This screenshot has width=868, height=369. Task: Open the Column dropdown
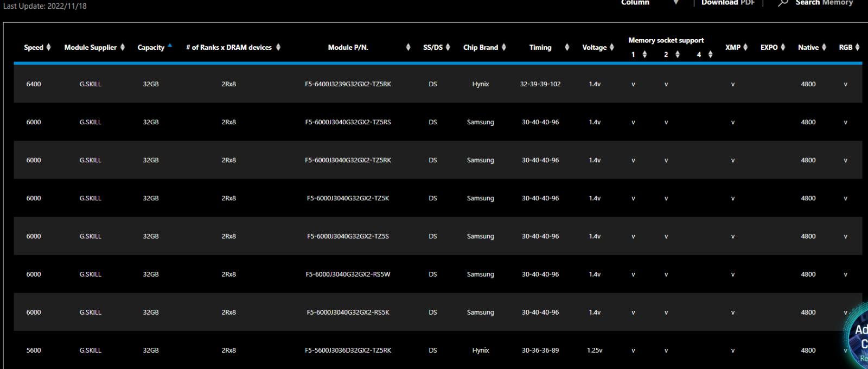(649, 3)
